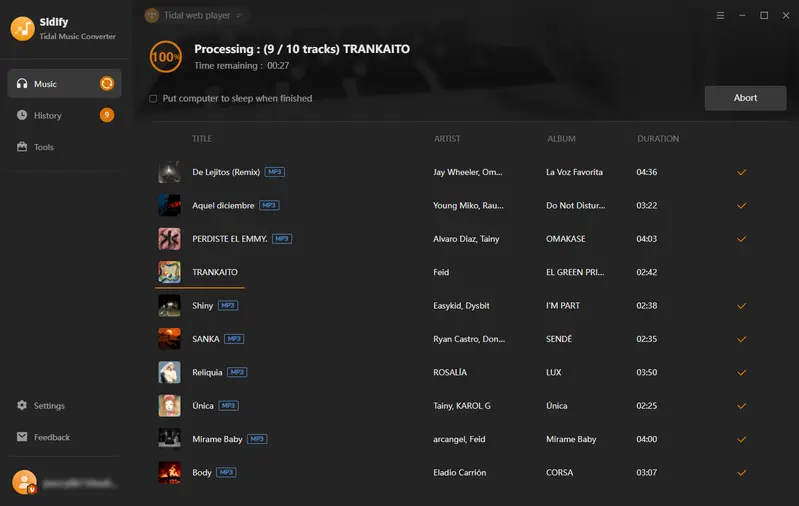Open the Music section in sidebar
The width and height of the screenshot is (799, 506).
click(x=64, y=84)
